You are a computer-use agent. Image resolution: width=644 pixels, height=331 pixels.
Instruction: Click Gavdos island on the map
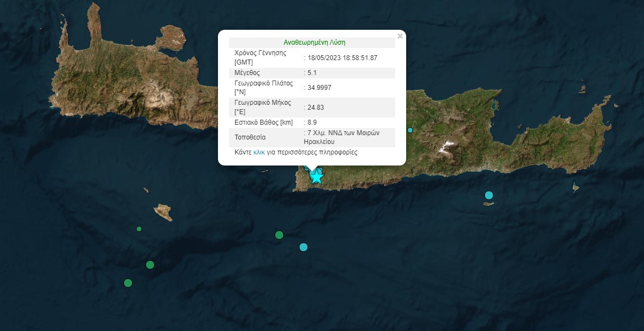click(x=163, y=212)
